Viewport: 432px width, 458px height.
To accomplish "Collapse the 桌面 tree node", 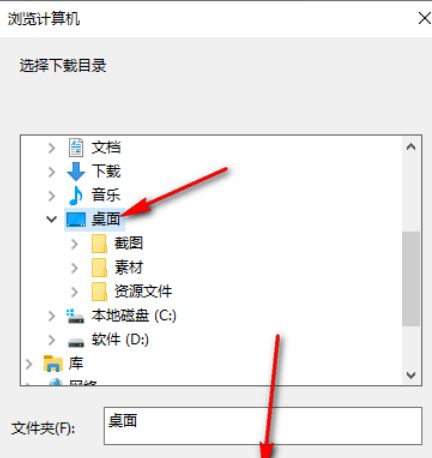I will (x=52, y=219).
